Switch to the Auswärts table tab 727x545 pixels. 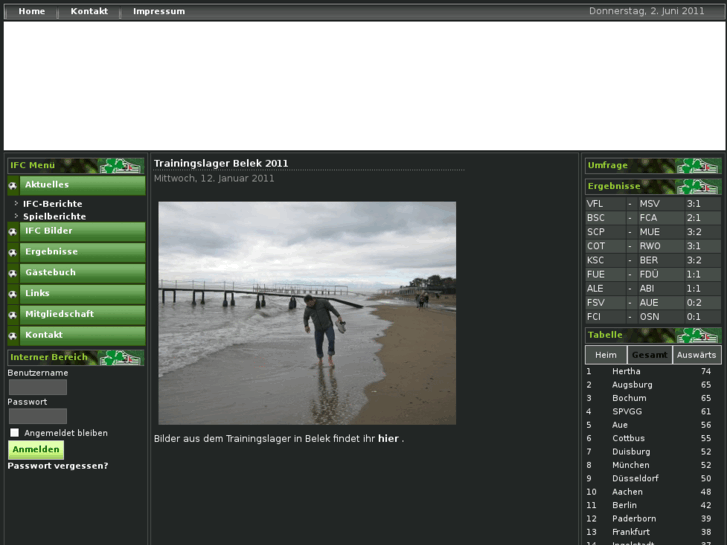pos(697,355)
